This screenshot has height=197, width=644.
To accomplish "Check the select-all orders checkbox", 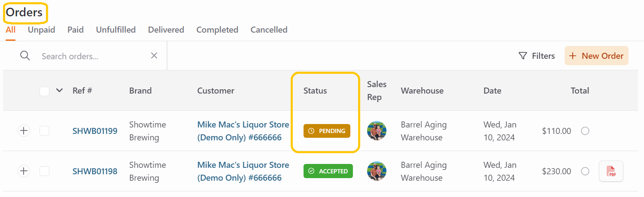I will tap(44, 91).
